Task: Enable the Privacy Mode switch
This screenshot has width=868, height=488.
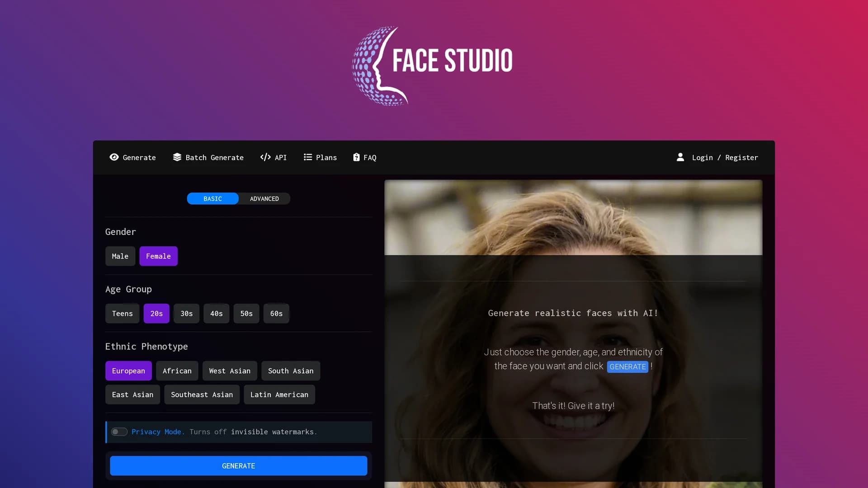Action: [x=119, y=432]
